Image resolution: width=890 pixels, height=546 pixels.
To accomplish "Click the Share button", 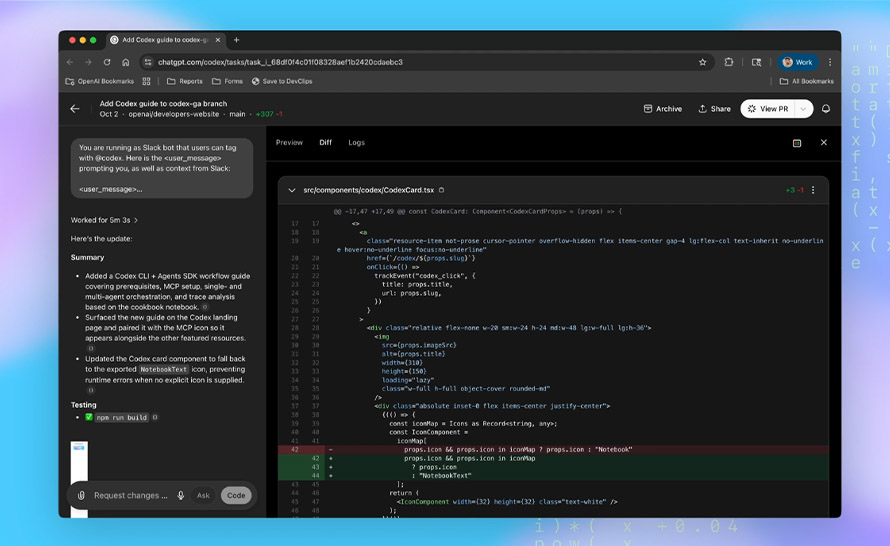I will click(714, 109).
